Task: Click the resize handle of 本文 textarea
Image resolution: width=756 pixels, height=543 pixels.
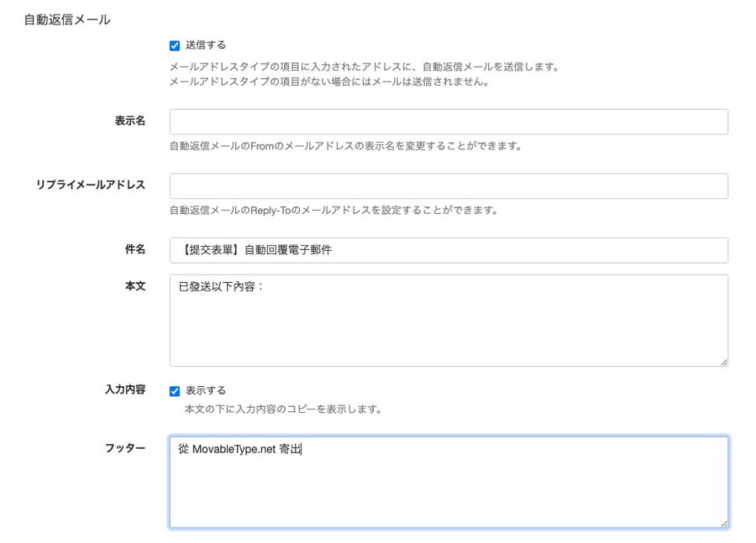Action: tap(724, 362)
